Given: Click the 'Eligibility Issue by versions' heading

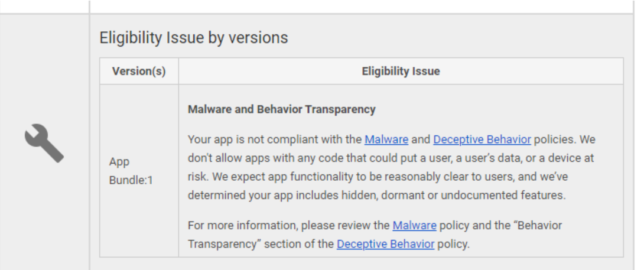Looking at the screenshot, I should click(194, 38).
